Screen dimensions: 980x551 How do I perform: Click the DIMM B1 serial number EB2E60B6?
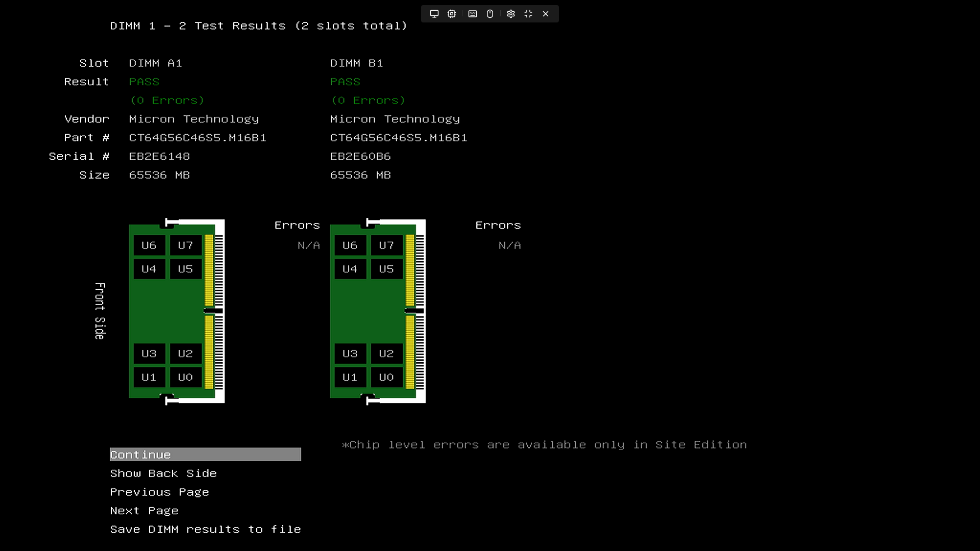click(x=360, y=157)
